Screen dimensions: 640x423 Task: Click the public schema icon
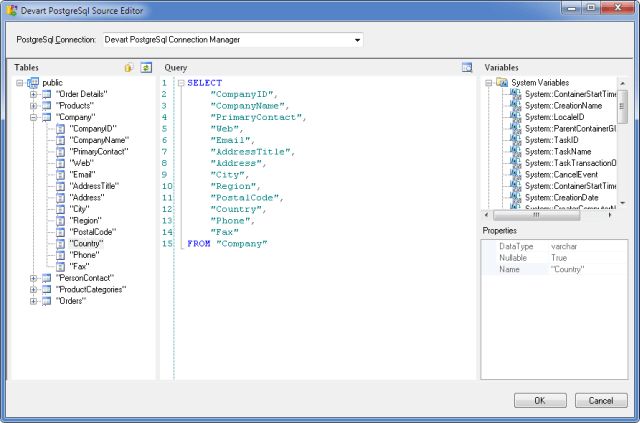(x=33, y=83)
